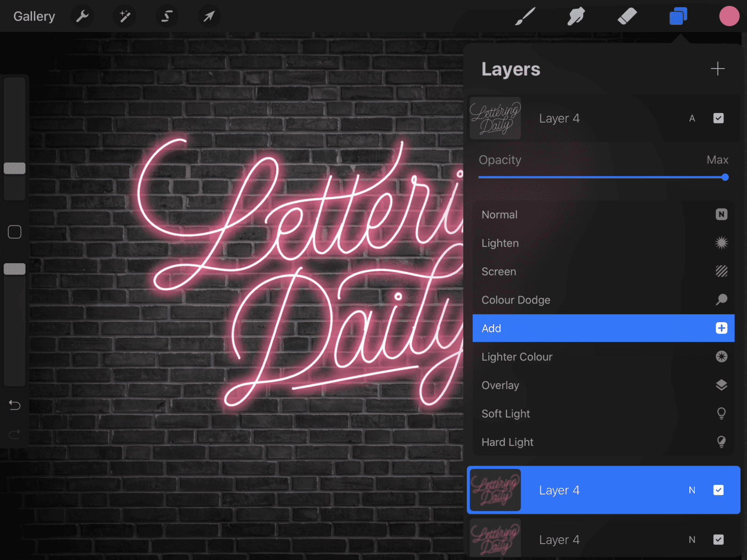Open the Actions wrench menu

(82, 17)
